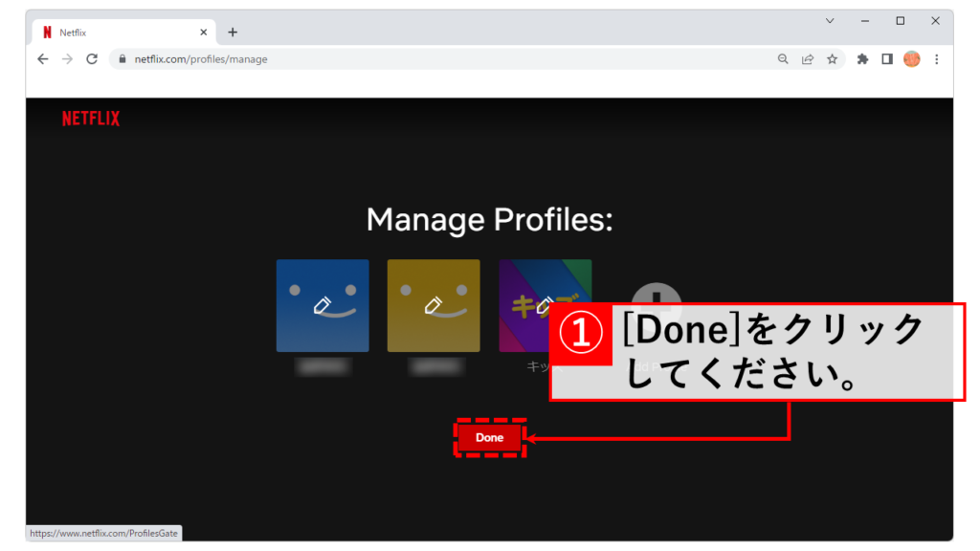Reload the current Netflix page
Image resolution: width=980 pixels, height=551 pixels.
coord(92,59)
